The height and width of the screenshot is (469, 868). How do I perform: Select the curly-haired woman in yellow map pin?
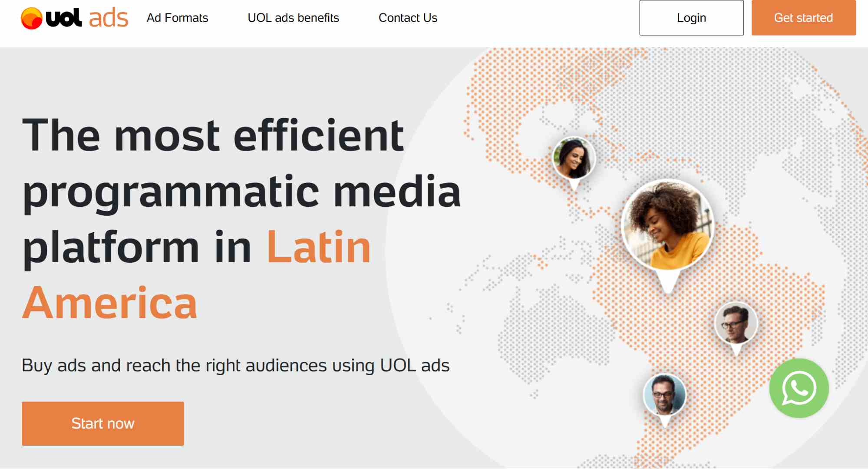coord(667,226)
